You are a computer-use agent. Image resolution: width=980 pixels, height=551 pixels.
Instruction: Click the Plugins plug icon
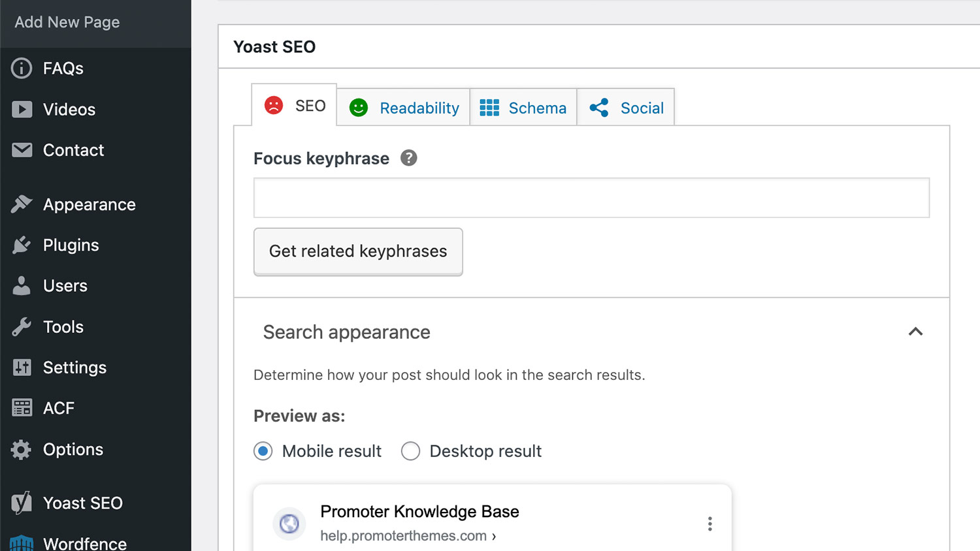point(22,245)
